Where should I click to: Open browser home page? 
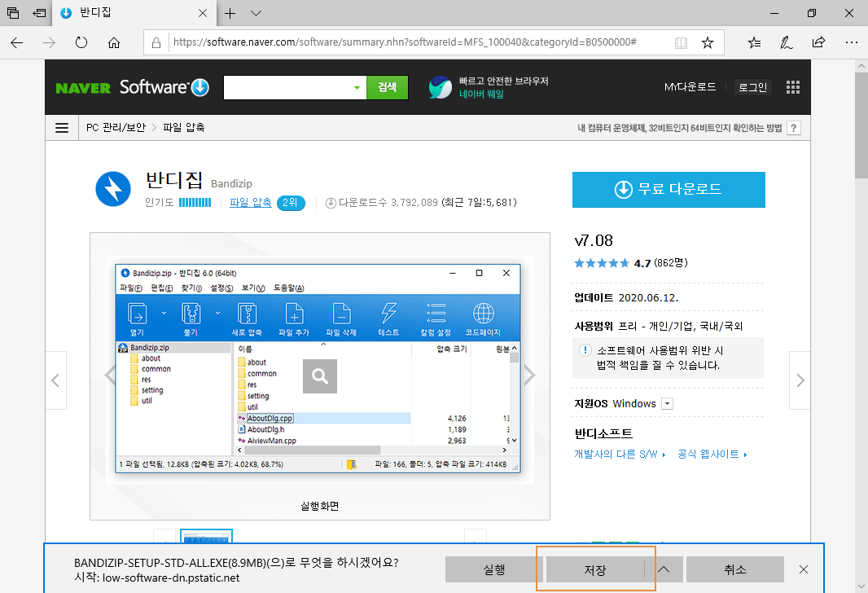click(114, 42)
